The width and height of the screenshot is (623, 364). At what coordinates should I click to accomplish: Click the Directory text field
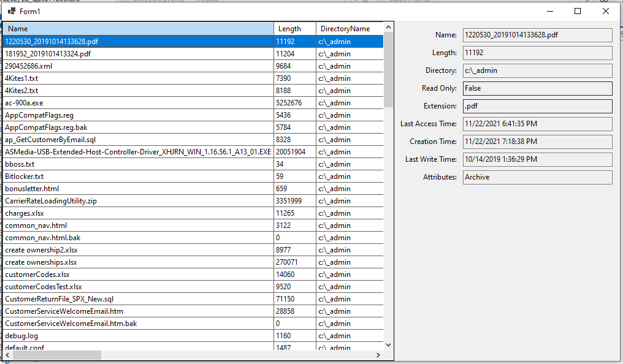(538, 70)
